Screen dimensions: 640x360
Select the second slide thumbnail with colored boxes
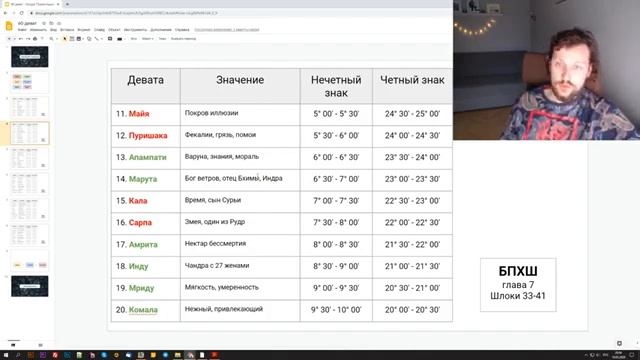click(29, 82)
